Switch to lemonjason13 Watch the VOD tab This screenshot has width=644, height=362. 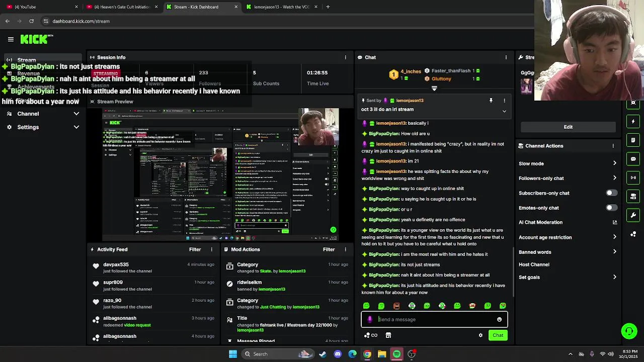pyautogui.click(x=282, y=7)
